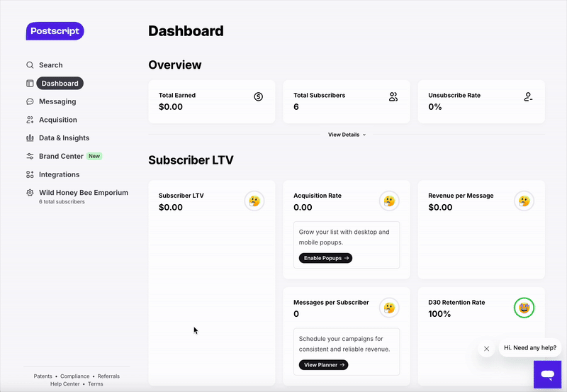567x392 pixels.
Task: Close the 'Need any help?' popup
Action: tap(486, 349)
